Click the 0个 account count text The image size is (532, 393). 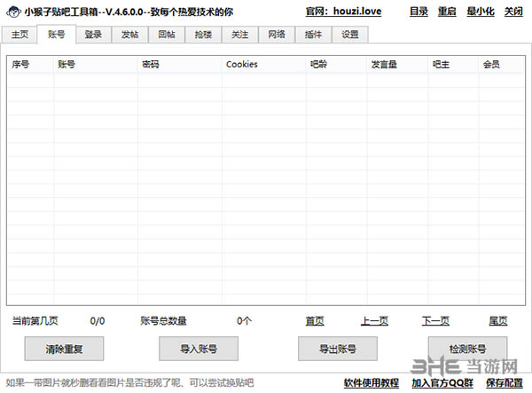[245, 321]
